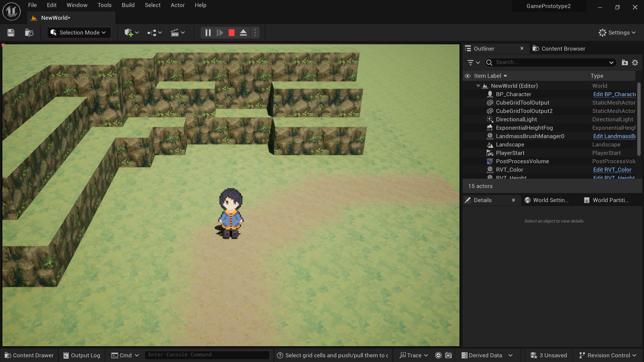Viewport: 644px width, 362px height.
Task: Open the Outliner filter options dropdown
Action: [474, 63]
